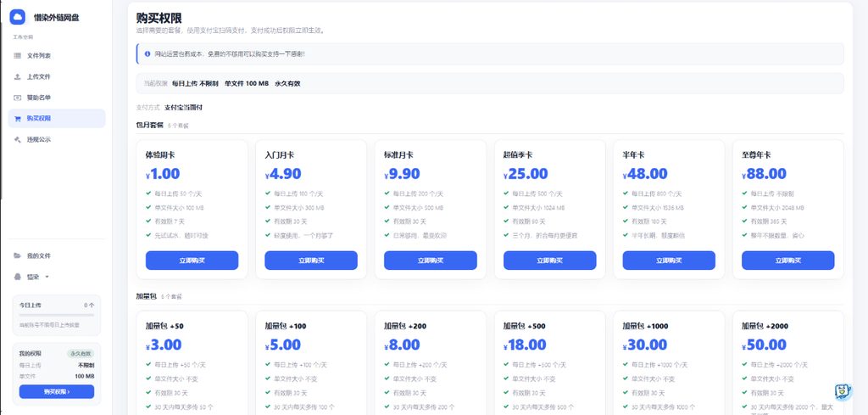Viewport: 868px width, 415px height.
Task: Click the 今日上传 progress bar
Action: click(x=57, y=315)
